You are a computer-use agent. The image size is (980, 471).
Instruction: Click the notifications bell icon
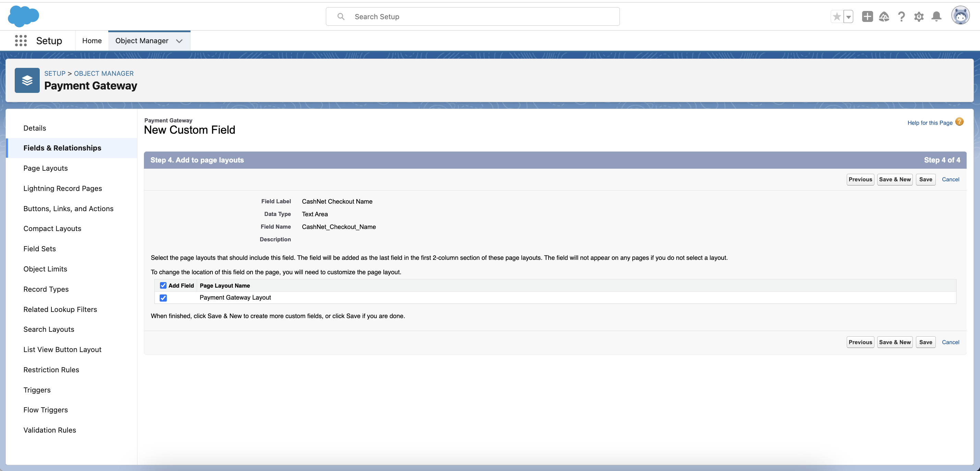click(x=938, y=16)
